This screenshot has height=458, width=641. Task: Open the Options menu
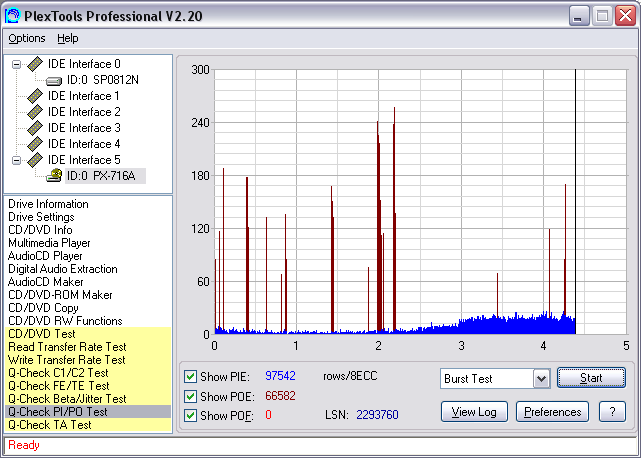[x=27, y=38]
